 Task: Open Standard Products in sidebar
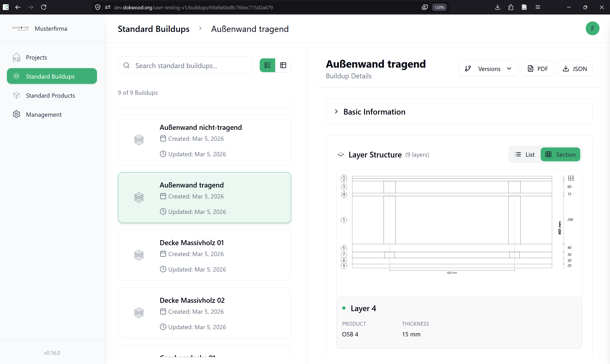(x=50, y=96)
